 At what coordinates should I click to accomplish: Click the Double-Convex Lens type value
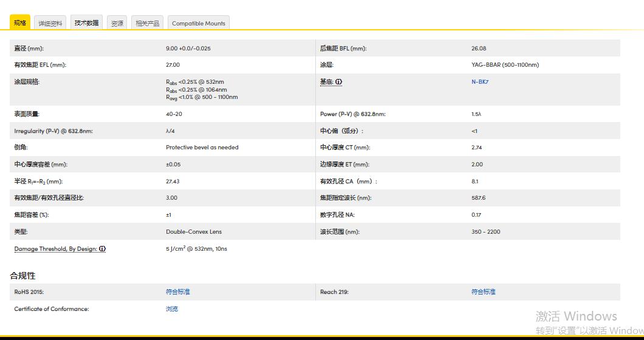pyautogui.click(x=194, y=232)
